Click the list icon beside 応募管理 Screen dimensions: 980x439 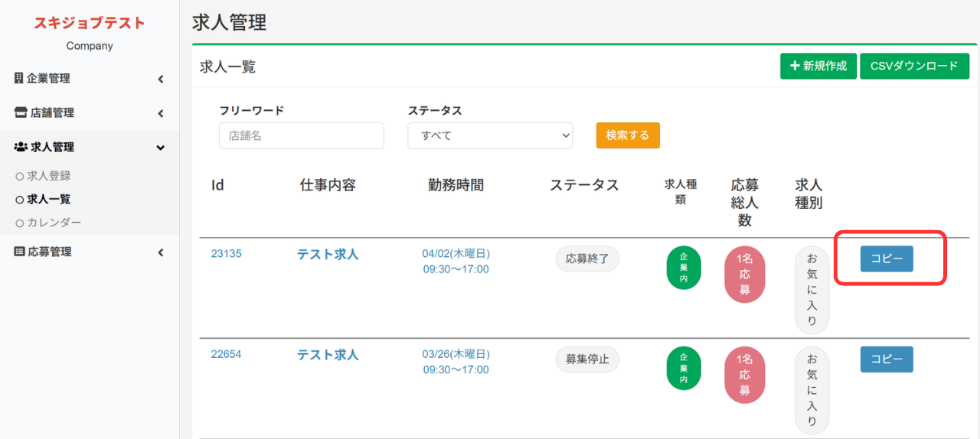(x=19, y=252)
